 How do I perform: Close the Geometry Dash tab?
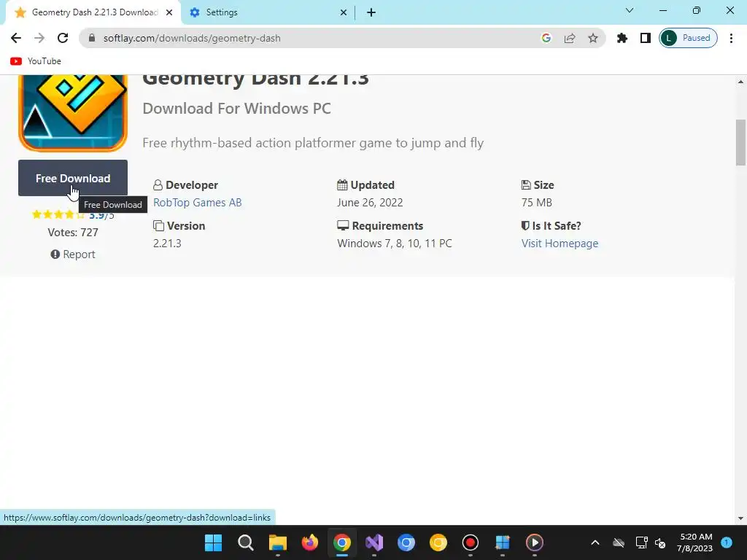169,13
